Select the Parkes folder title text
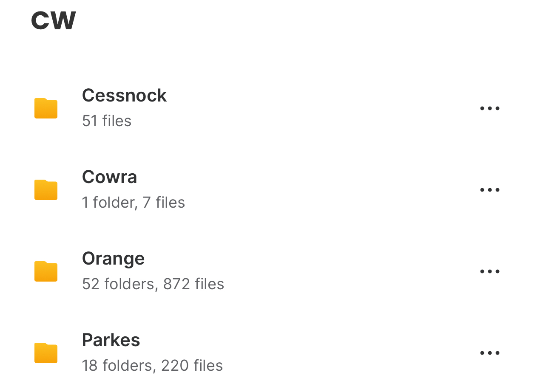546x392 pixels. tap(111, 340)
